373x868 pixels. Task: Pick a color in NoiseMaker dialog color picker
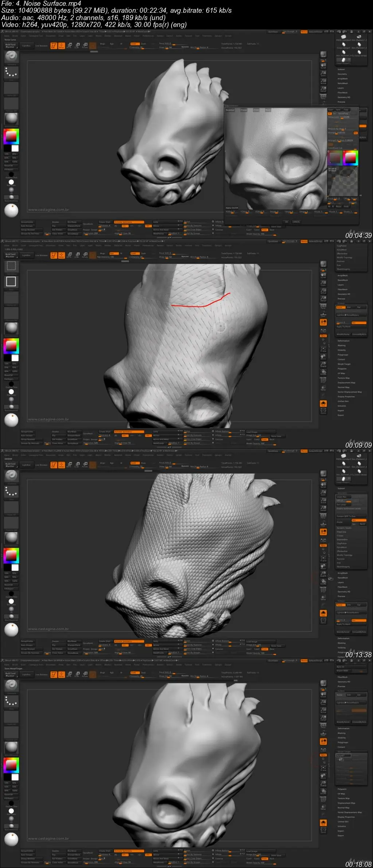coord(350,158)
